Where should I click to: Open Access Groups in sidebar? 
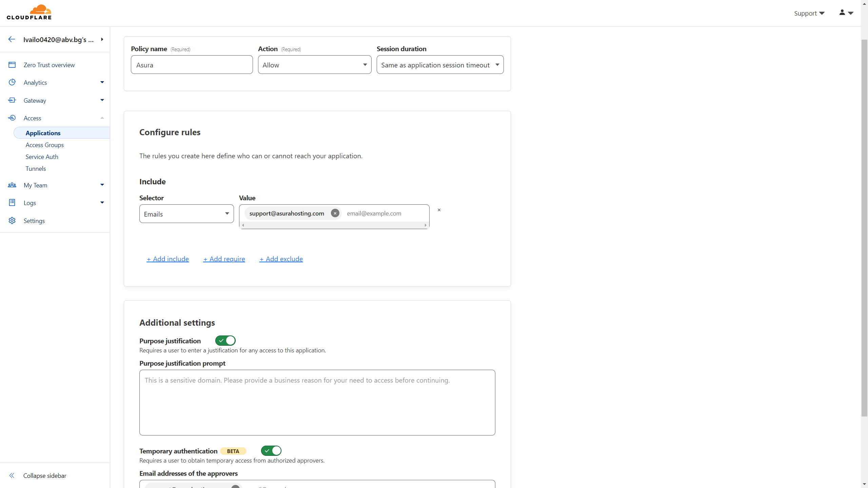pos(44,145)
